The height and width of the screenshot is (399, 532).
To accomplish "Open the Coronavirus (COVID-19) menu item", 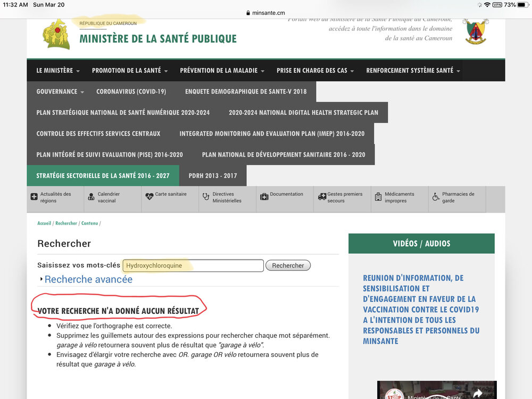I will click(131, 92).
